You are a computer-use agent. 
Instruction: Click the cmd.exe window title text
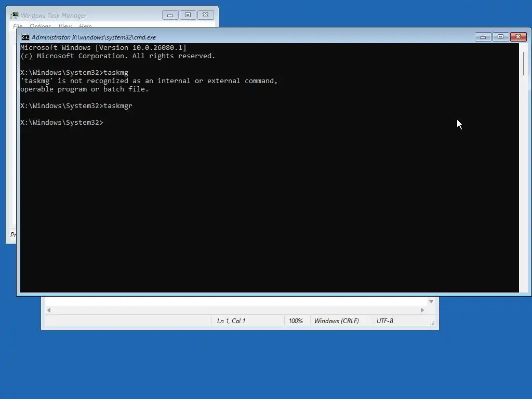click(x=94, y=37)
